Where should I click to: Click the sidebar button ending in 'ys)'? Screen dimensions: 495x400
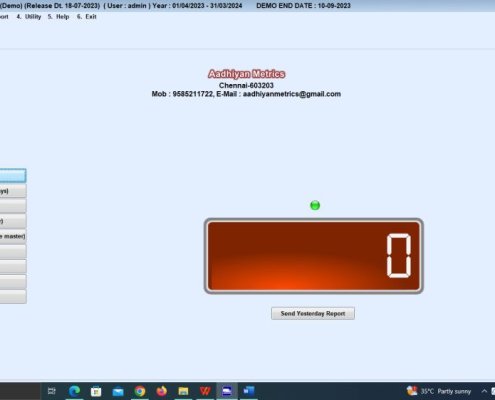tap(13, 191)
